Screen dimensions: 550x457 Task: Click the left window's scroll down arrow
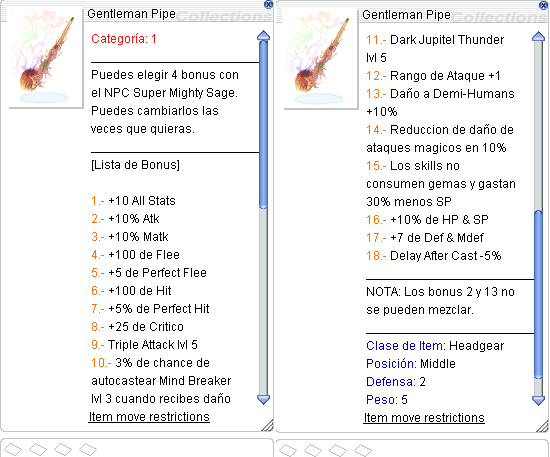coord(263,399)
